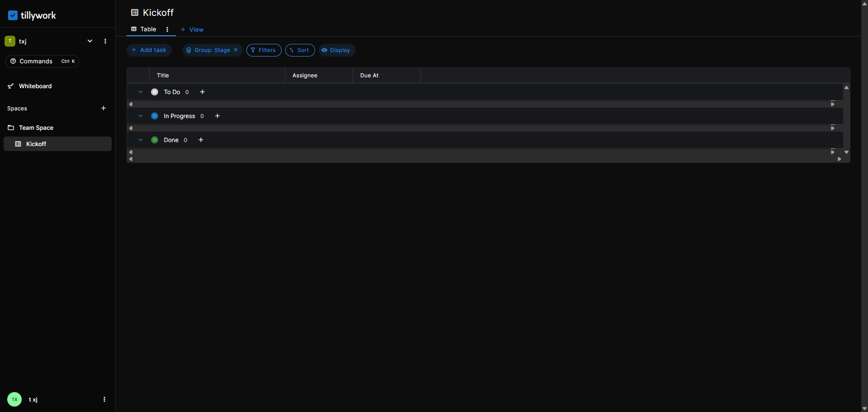Open Display visibility options

337,50
